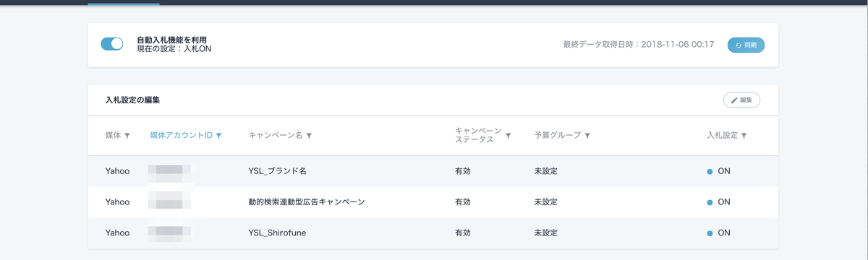Click the キャンペーン名 column header
Viewport: 868px width, 260px height.
tap(276, 135)
